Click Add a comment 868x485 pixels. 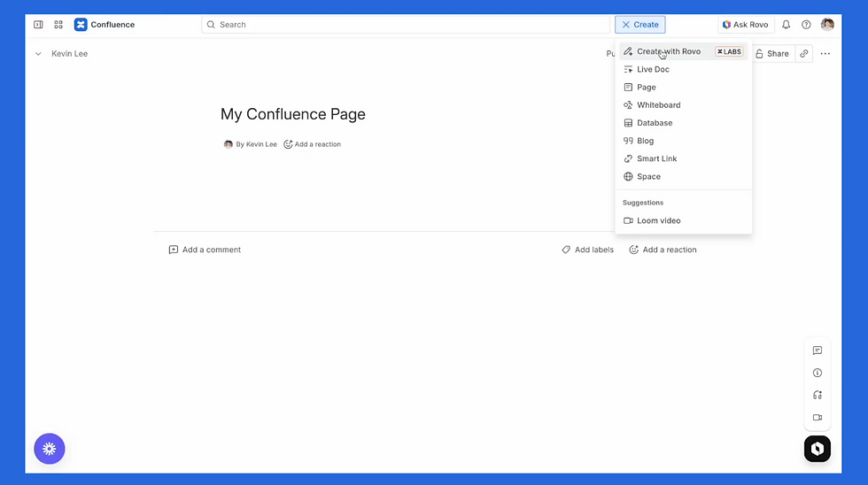pyautogui.click(x=205, y=250)
